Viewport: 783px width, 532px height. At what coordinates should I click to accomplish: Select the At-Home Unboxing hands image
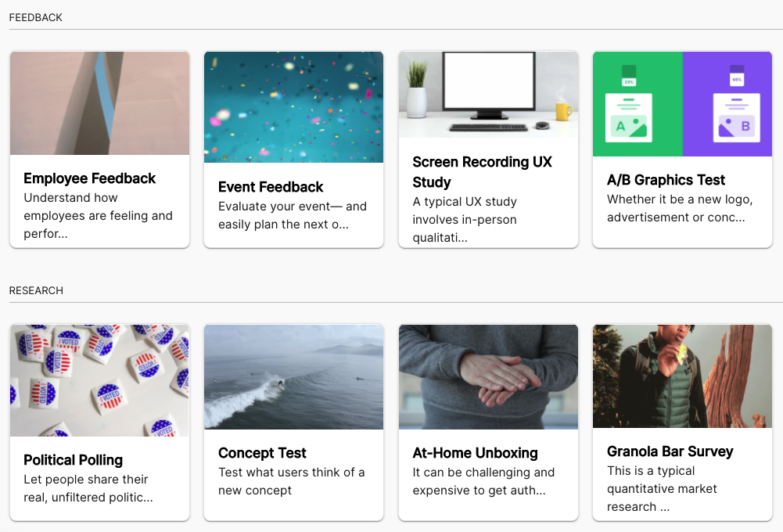[488, 377]
